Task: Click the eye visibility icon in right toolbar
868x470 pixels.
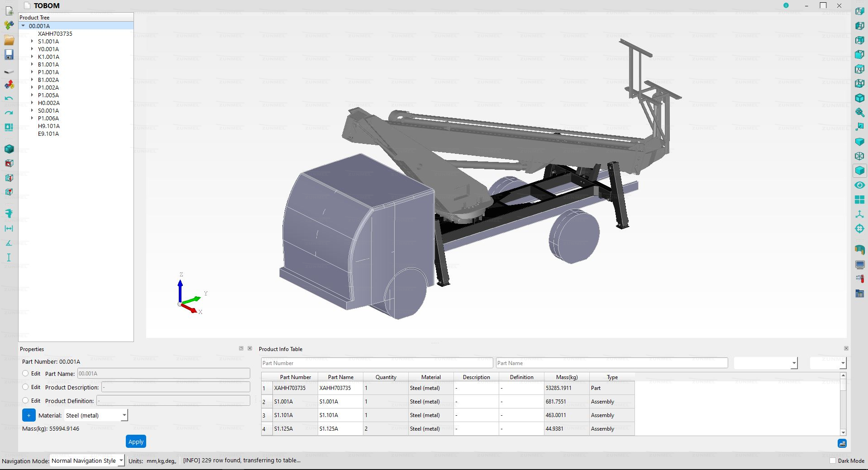Action: pyautogui.click(x=859, y=185)
